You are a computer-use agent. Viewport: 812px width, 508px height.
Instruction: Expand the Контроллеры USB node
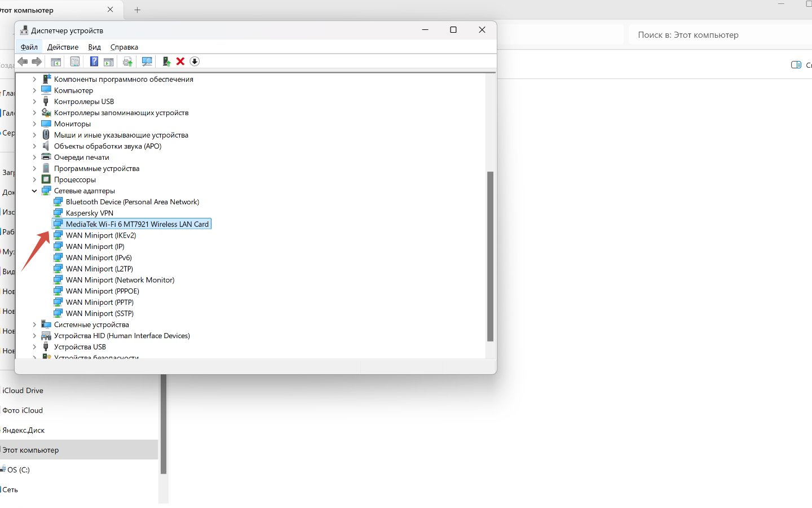point(34,102)
